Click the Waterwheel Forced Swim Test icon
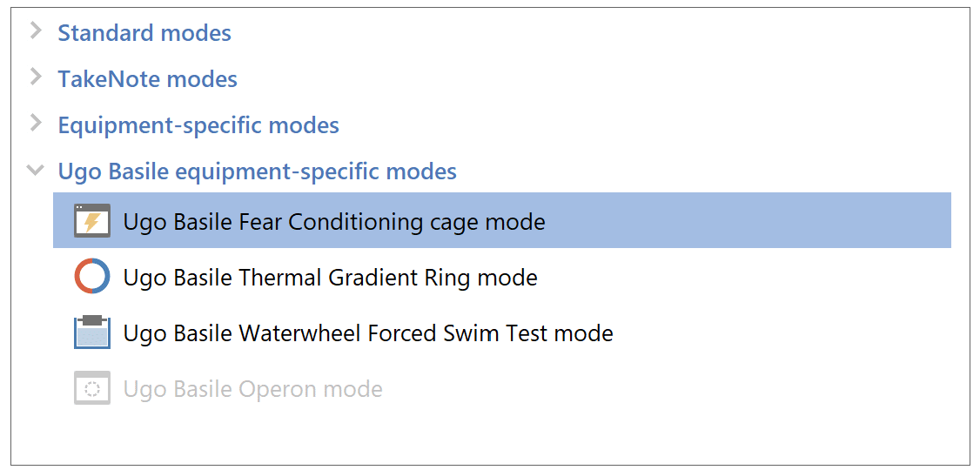The width and height of the screenshot is (980, 470). tap(91, 333)
